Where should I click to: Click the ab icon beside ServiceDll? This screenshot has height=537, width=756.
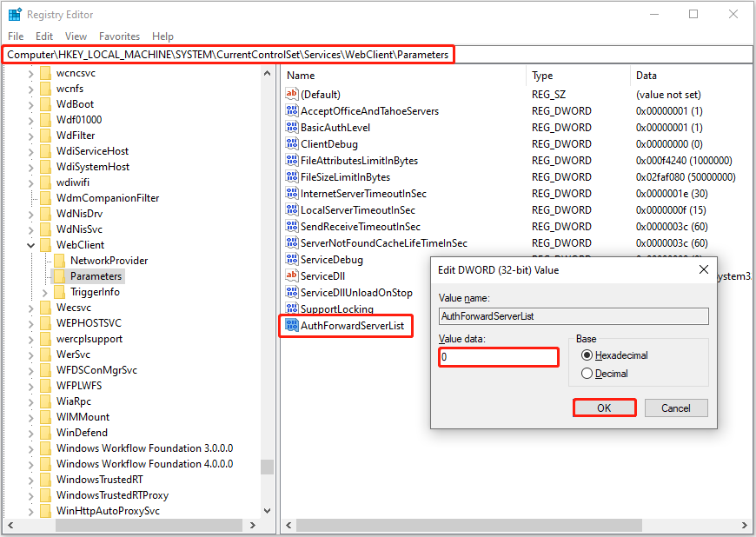[x=292, y=275]
